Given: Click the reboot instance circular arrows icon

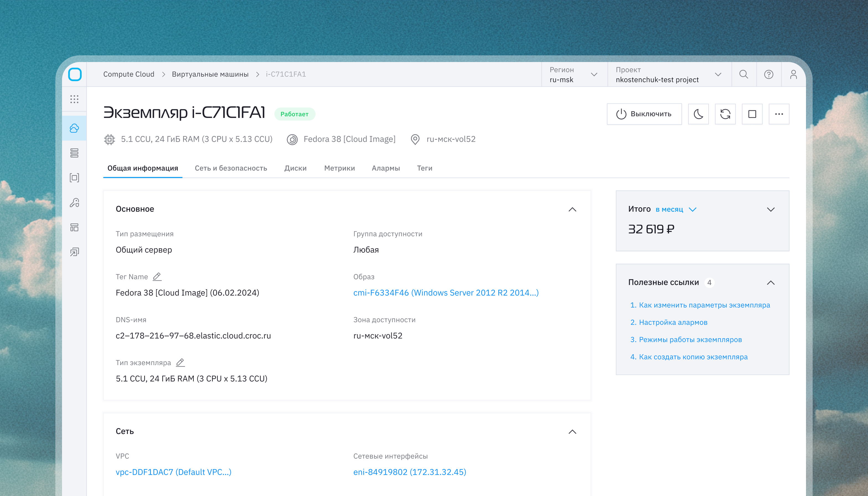Looking at the screenshot, I should (725, 114).
